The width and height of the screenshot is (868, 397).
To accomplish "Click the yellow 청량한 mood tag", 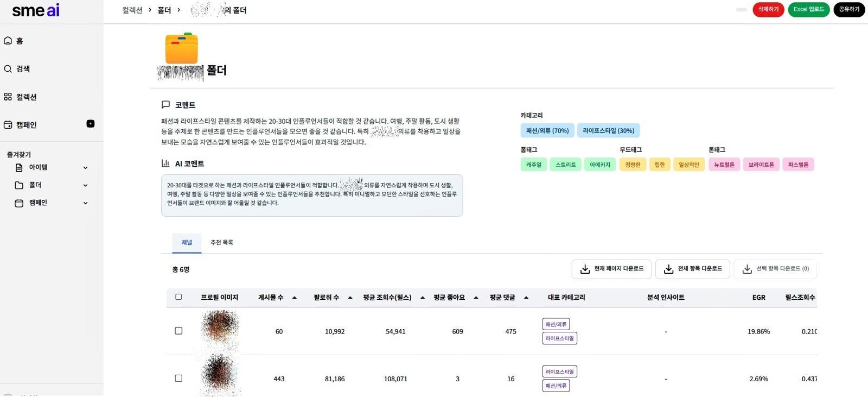I will click(633, 165).
